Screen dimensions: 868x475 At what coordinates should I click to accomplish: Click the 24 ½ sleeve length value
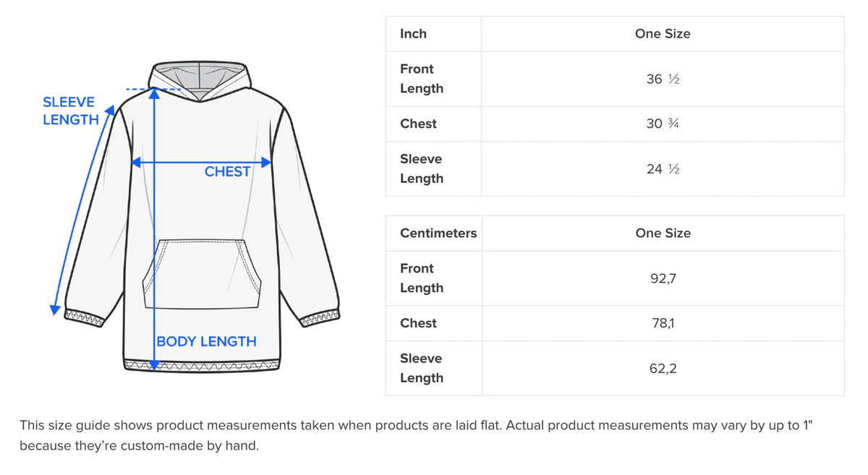coord(662,169)
